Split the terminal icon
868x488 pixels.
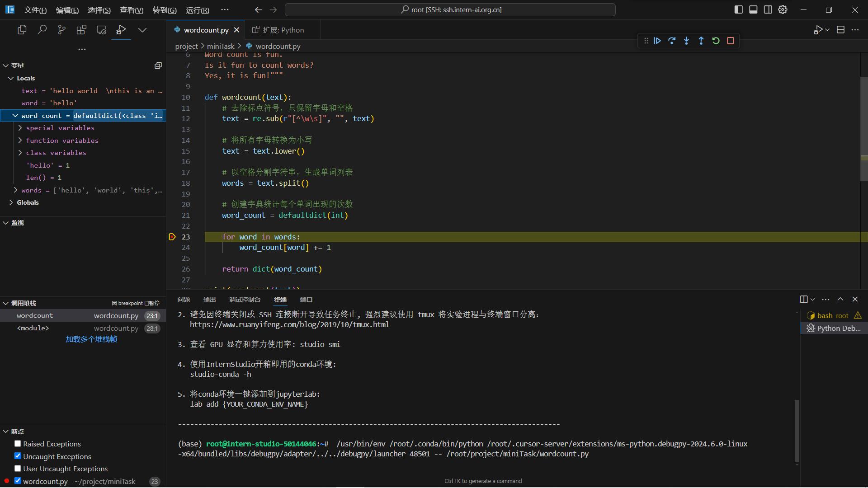(x=804, y=300)
